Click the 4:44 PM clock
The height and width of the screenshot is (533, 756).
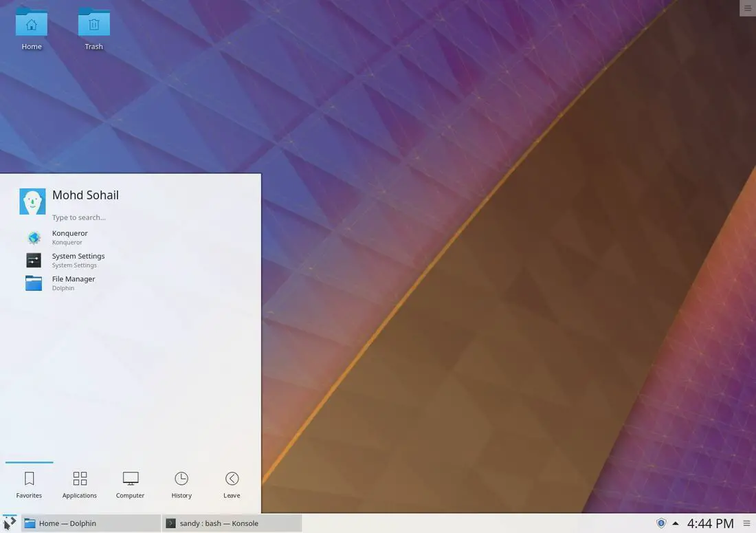710,523
